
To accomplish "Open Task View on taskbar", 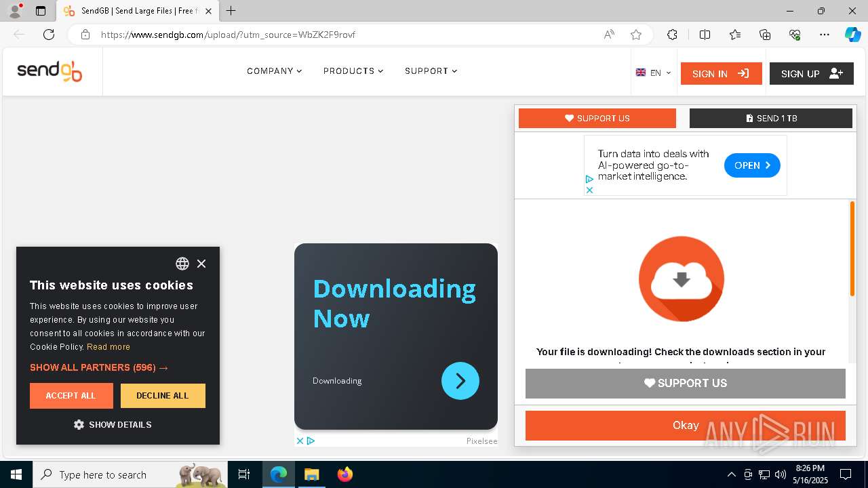I will (x=244, y=474).
